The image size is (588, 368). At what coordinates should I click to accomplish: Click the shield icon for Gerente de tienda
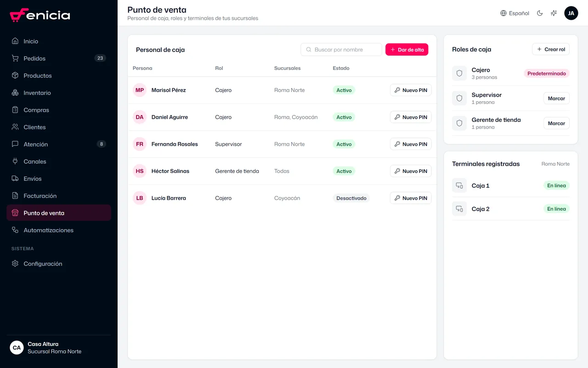(x=459, y=123)
